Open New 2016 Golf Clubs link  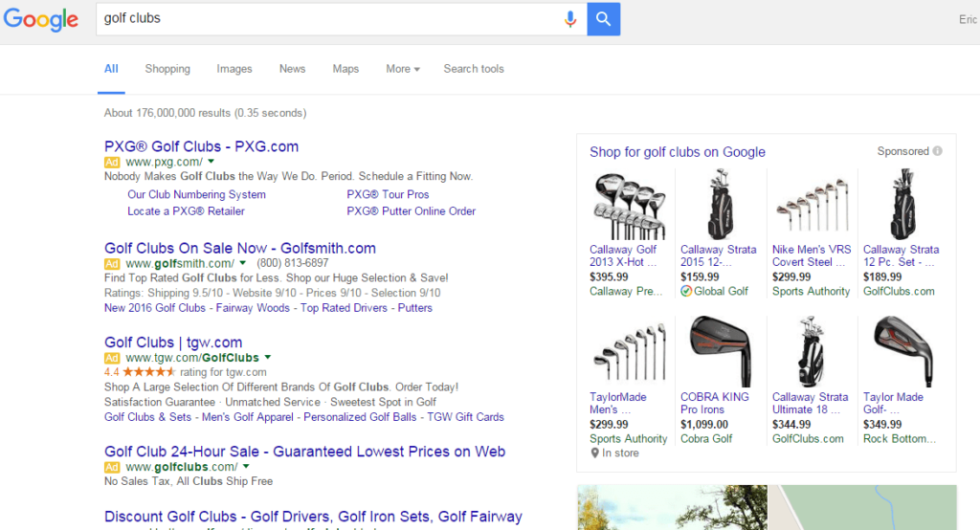coord(155,308)
